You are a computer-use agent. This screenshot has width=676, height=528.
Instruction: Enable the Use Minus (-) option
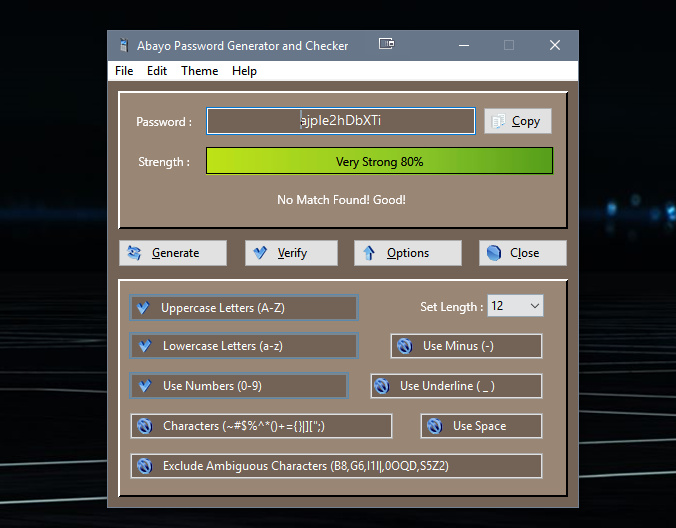point(466,346)
